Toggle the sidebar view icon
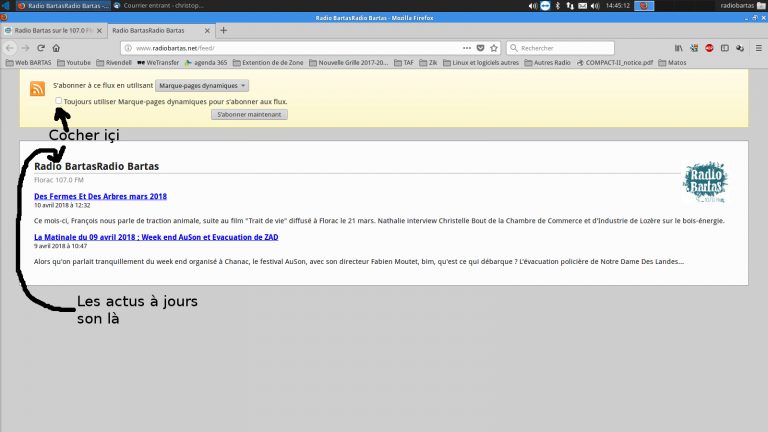Screen dimensions: 768x432 725,48
